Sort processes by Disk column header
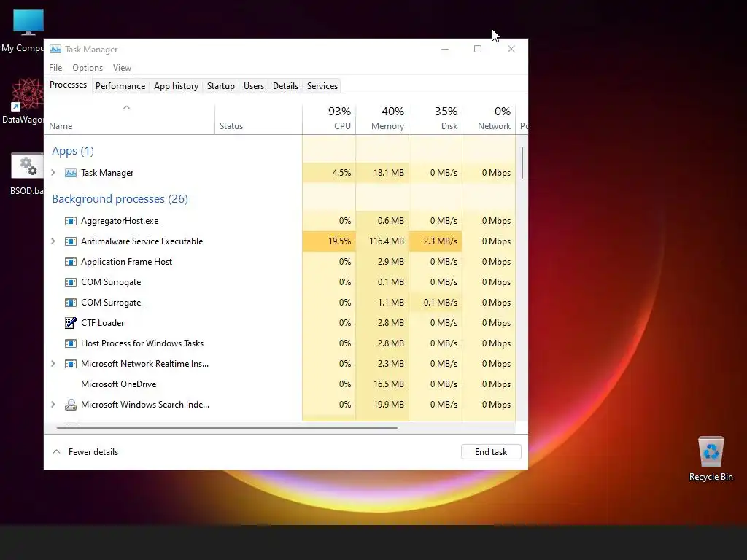Viewport: 747px width, 560px height. pos(436,117)
